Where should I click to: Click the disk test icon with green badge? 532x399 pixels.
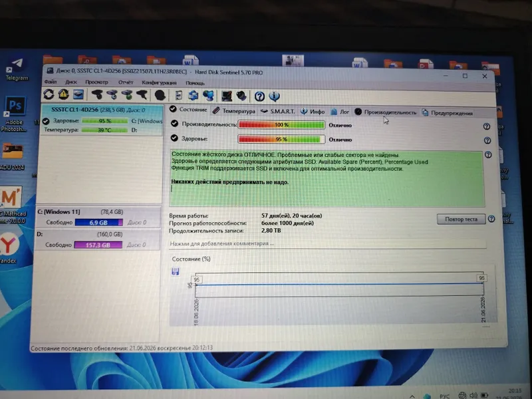coord(127,94)
